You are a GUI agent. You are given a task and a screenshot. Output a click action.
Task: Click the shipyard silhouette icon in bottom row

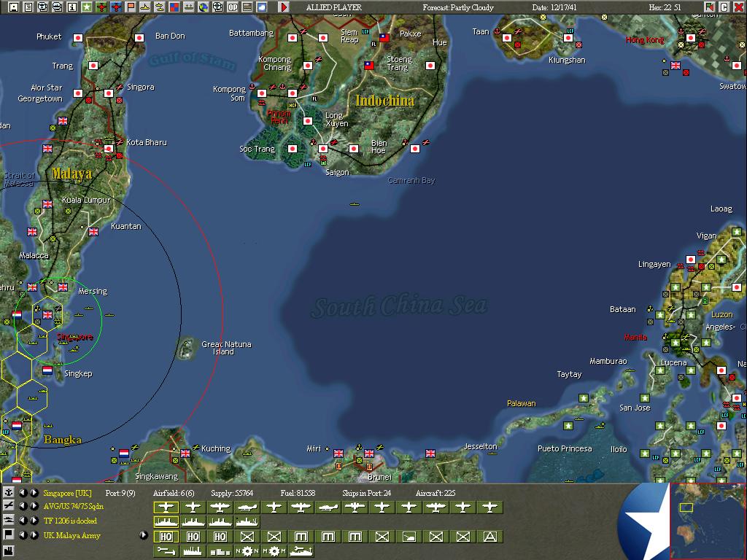[193, 551]
